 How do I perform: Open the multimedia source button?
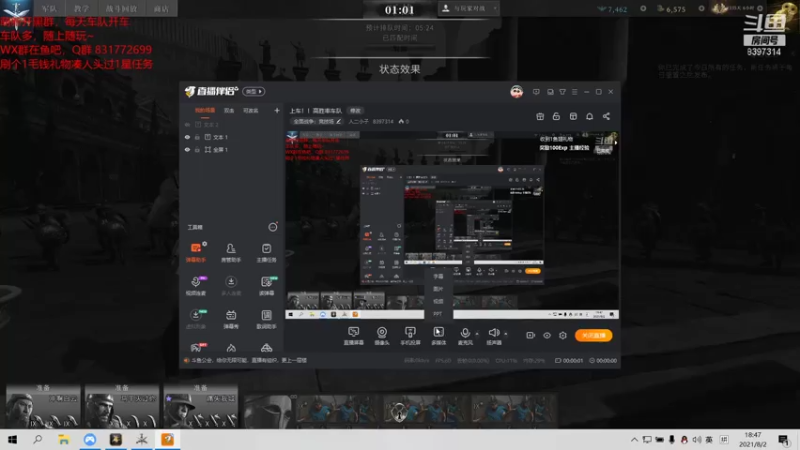(438, 336)
